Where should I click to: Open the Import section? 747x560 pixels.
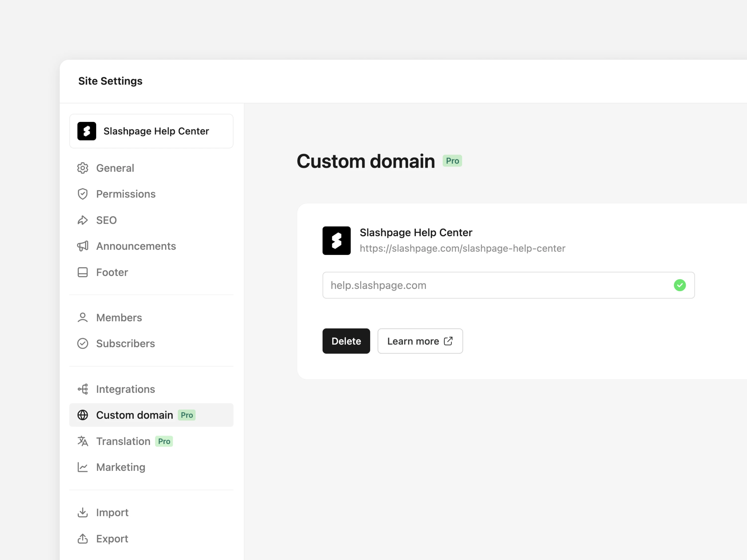(x=151, y=512)
